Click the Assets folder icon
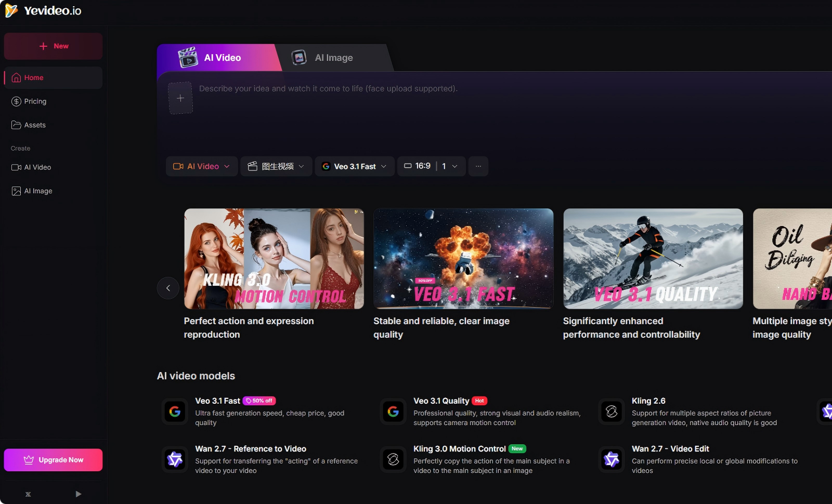832x504 pixels. point(16,125)
